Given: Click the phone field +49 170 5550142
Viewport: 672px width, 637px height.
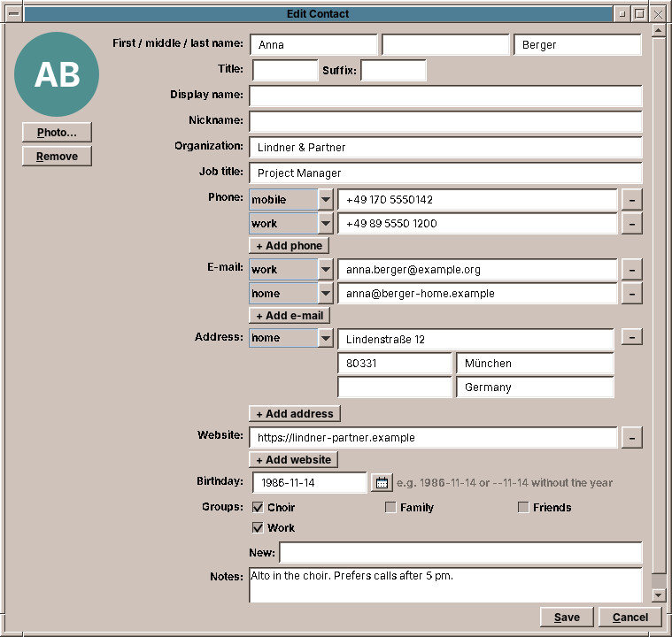Looking at the screenshot, I should pyautogui.click(x=477, y=200).
